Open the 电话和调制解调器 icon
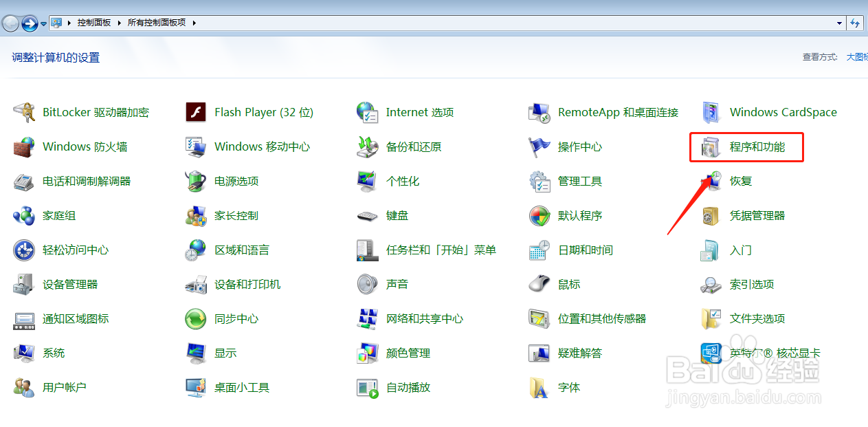Image resolution: width=868 pixels, height=427 pixels. click(24, 181)
